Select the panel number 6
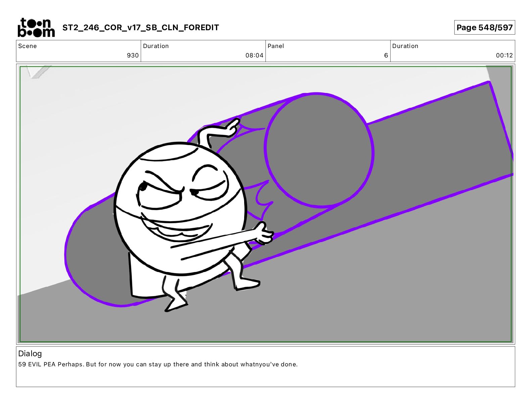 (x=386, y=55)
